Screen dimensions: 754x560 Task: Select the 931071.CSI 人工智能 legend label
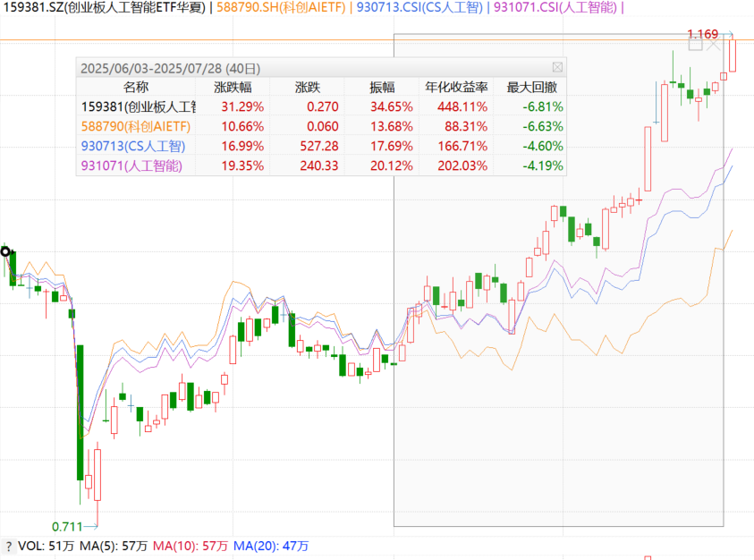[555, 7]
